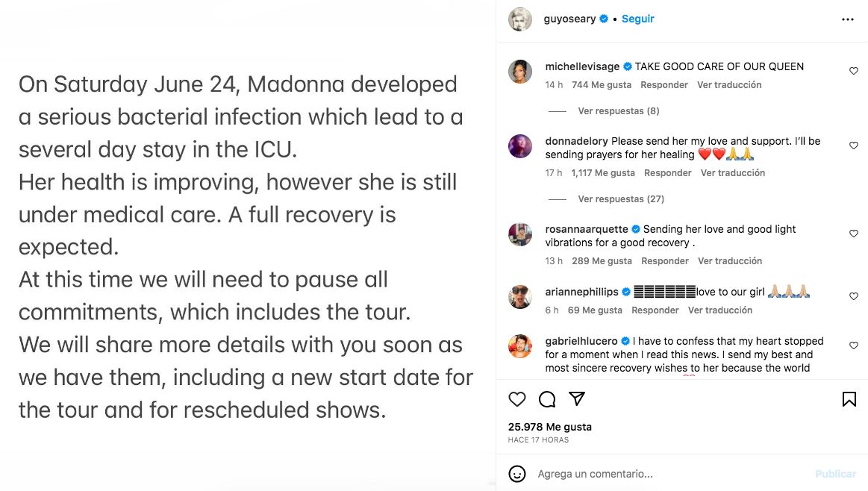Like the post with the heart icon
This screenshot has width=868, height=491.
tap(517, 399)
